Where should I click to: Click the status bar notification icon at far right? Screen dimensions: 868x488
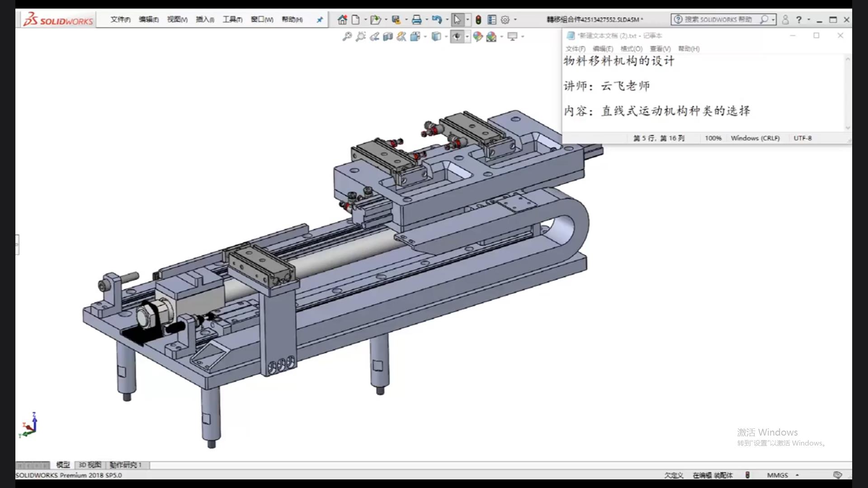(837, 475)
